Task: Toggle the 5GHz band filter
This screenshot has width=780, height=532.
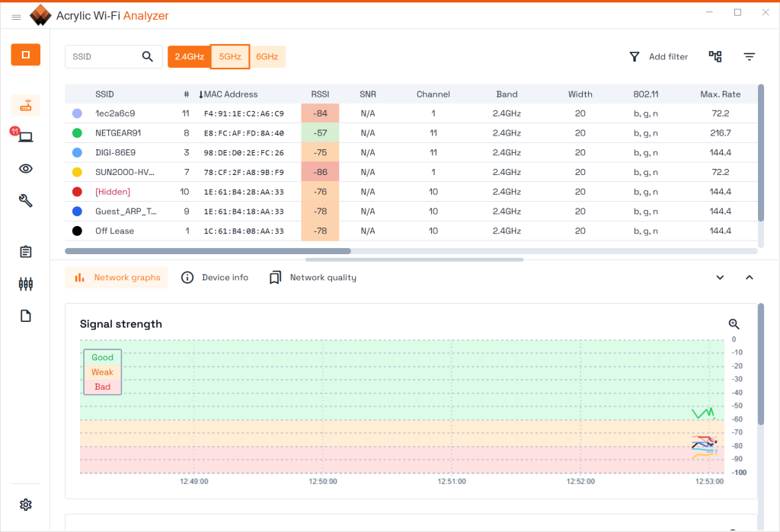Action: 230,56
